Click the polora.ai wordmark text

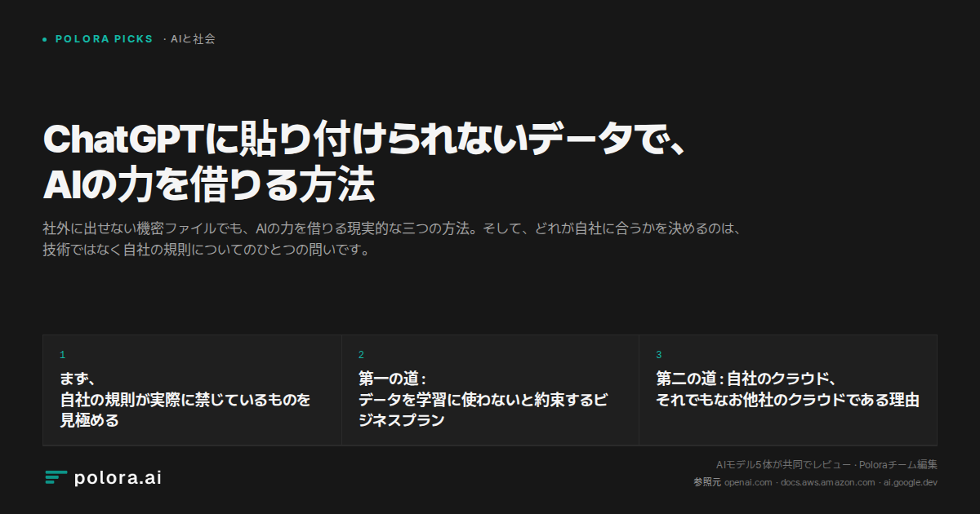118,478
